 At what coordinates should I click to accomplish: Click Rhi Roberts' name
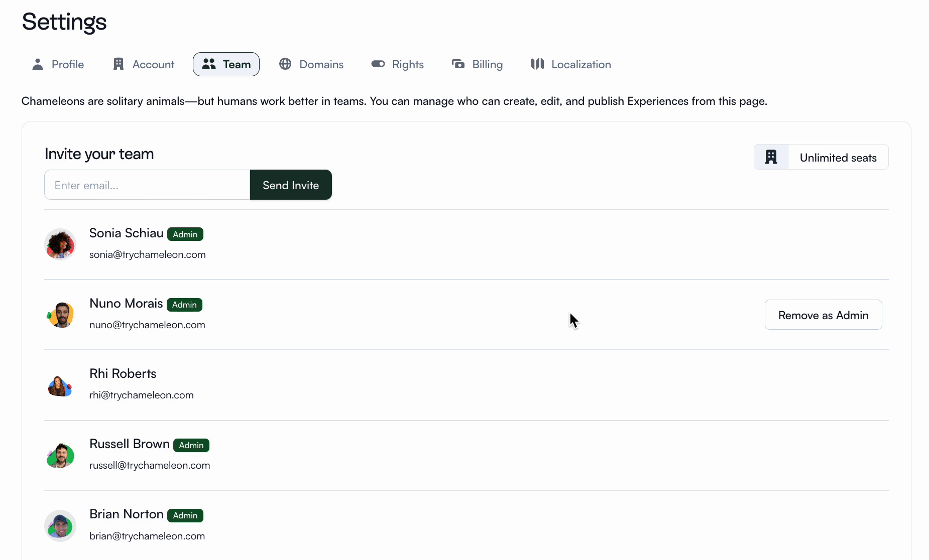coord(122,374)
